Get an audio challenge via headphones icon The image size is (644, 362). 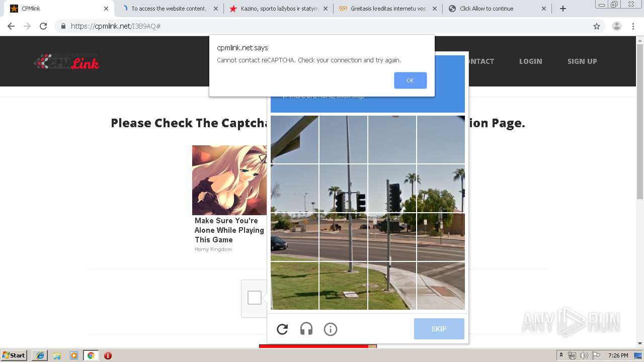pos(306,329)
